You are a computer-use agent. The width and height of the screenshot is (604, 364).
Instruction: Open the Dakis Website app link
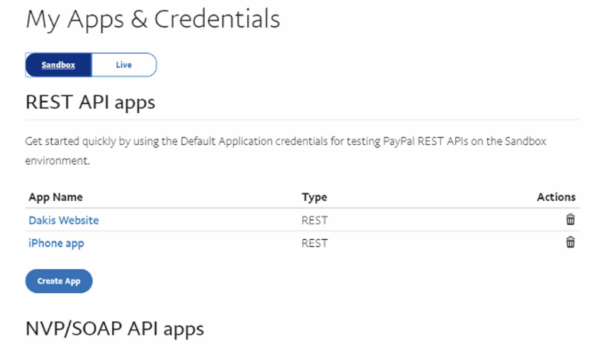click(64, 220)
